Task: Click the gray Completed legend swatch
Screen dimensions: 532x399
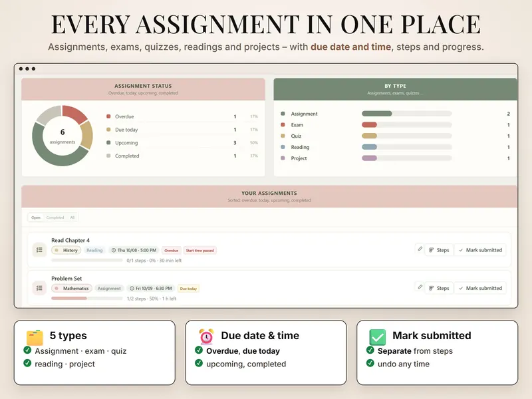Action: (108, 156)
